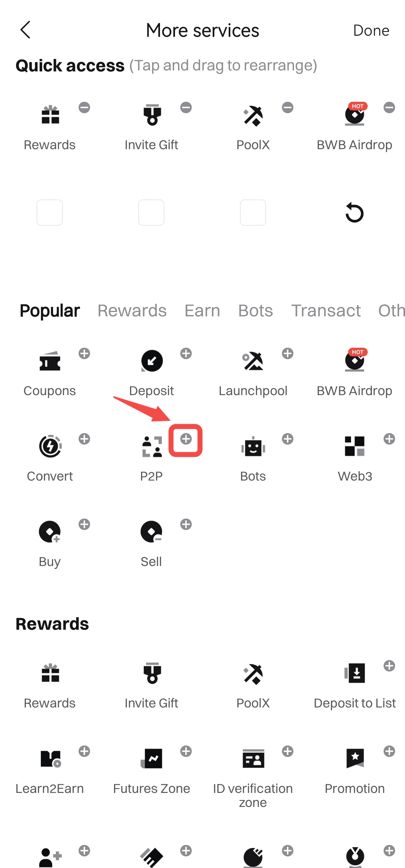The image size is (405, 868).
Task: Add Sell to quick access
Action: tap(186, 524)
